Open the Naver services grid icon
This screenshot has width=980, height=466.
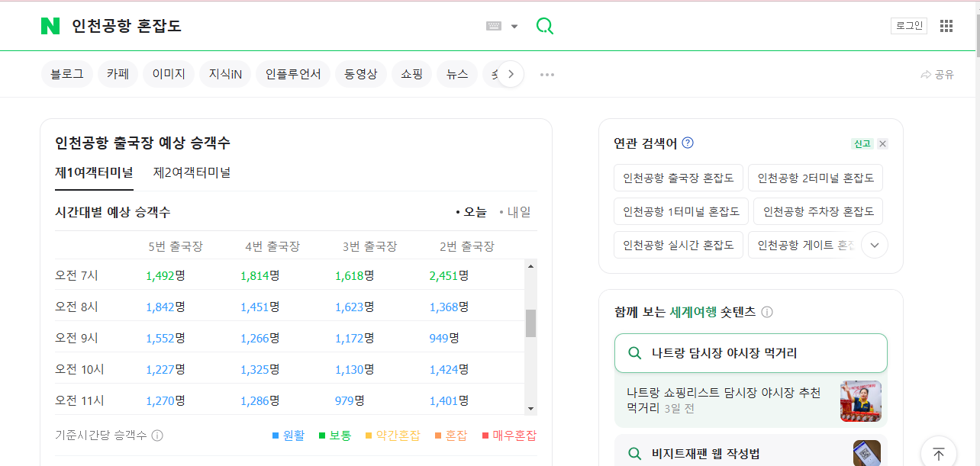[946, 25]
